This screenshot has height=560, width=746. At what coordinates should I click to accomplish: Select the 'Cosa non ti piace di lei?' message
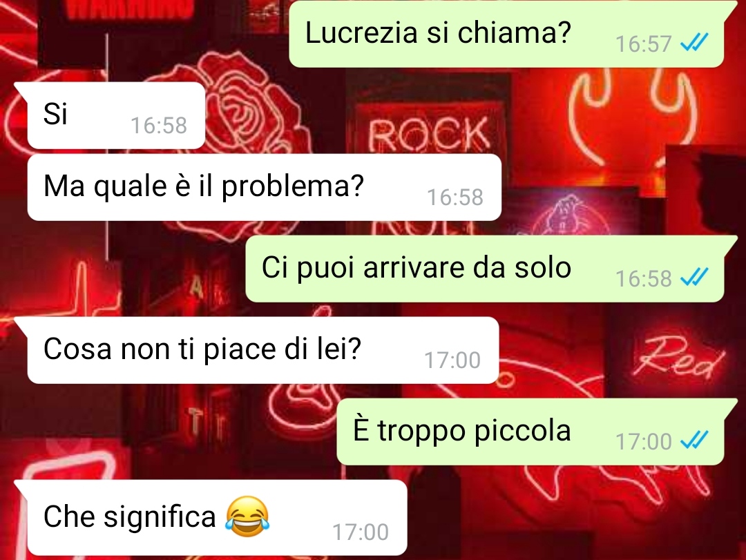pos(263,350)
